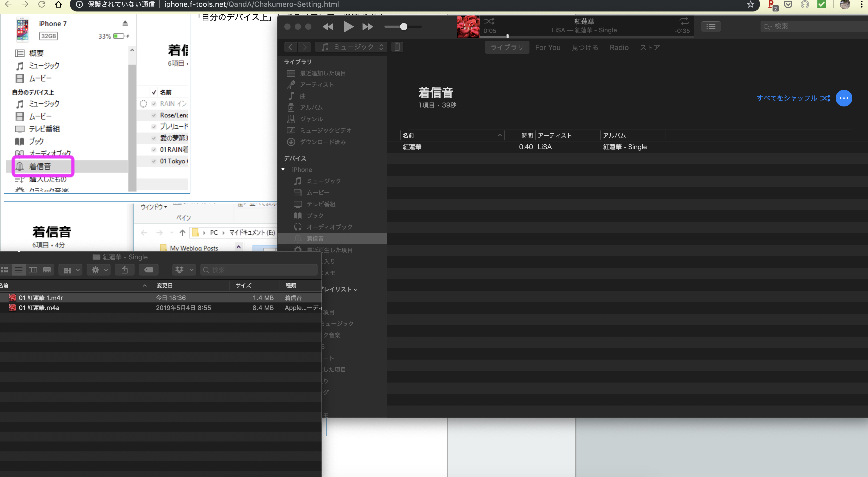Click the Finder edit tags button
Viewport: 868px width, 477px height.
click(148, 270)
